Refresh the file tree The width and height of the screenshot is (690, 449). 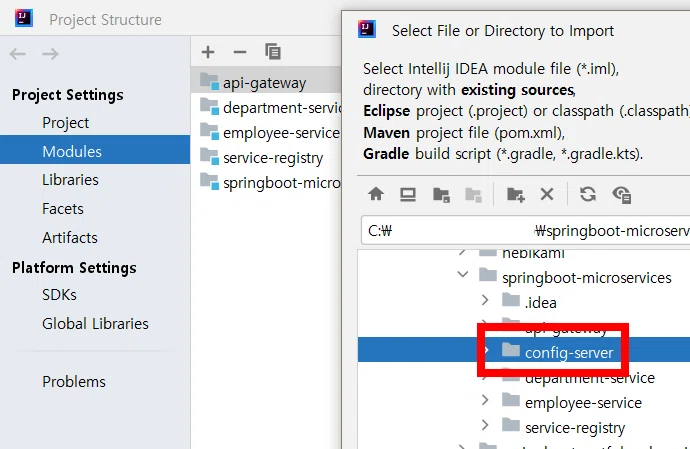pyautogui.click(x=588, y=194)
